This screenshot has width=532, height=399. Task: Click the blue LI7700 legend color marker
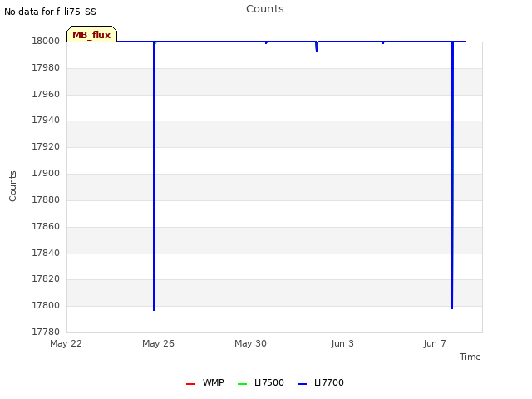click(302, 384)
